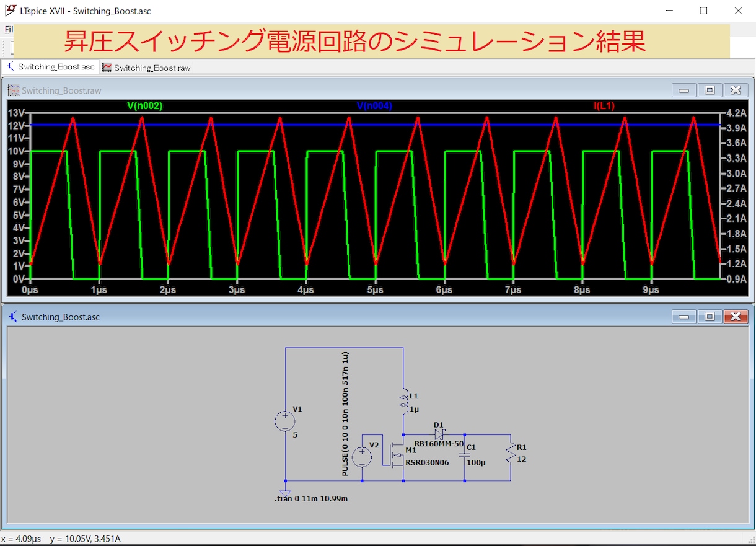Image resolution: width=756 pixels, height=546 pixels.
Task: Click the cursor readout x = 4.09µs in the status bar
Action: click(x=21, y=539)
